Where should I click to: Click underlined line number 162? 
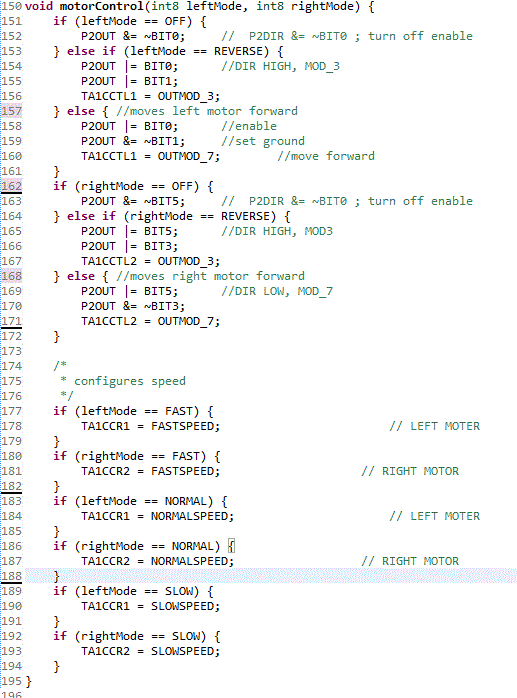click(12, 186)
